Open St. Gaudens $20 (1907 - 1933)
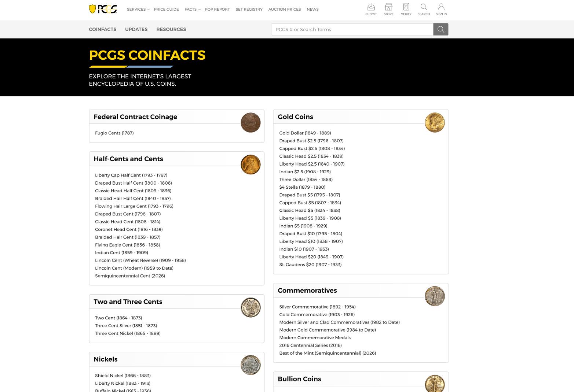 click(310, 265)
